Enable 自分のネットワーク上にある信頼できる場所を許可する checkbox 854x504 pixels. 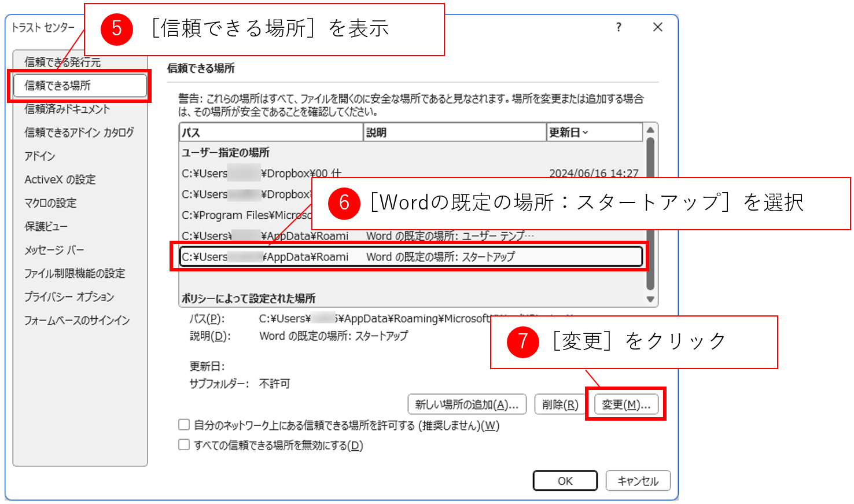tap(184, 425)
